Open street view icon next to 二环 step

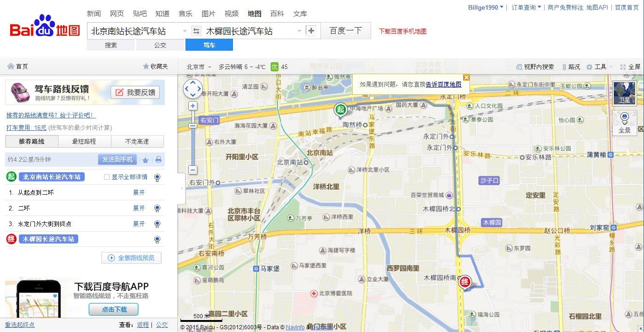pyautogui.click(x=157, y=208)
